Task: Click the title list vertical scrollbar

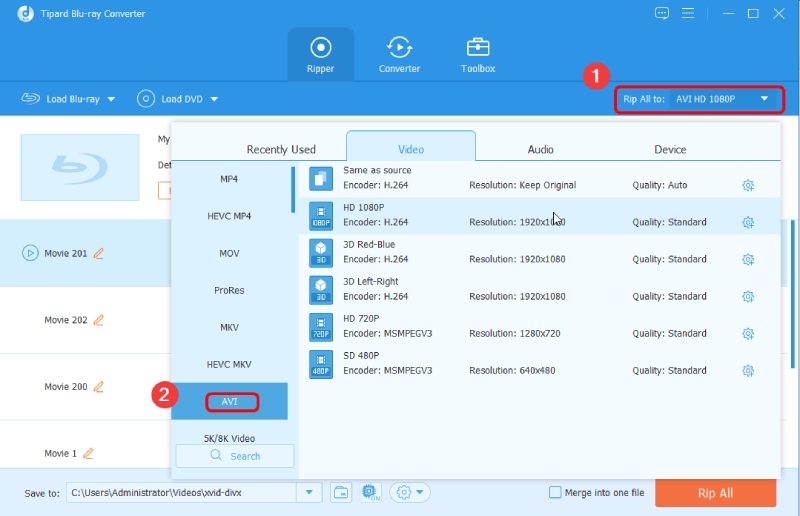Action: (x=792, y=294)
